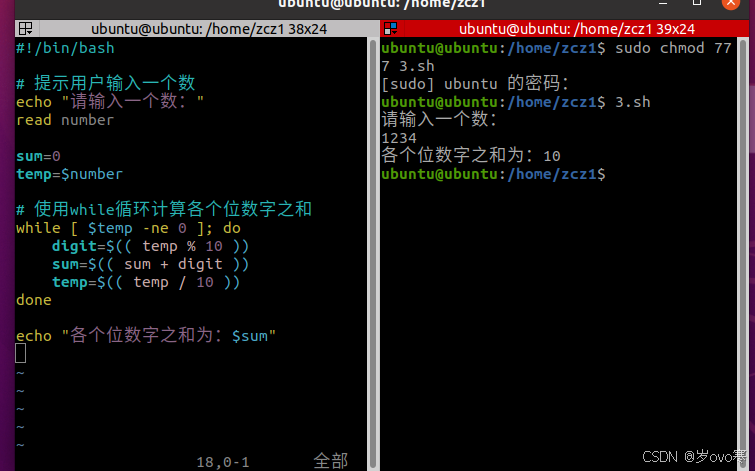Click the vim position indicator '18,0-1'
755x471 pixels.
[x=222, y=462]
